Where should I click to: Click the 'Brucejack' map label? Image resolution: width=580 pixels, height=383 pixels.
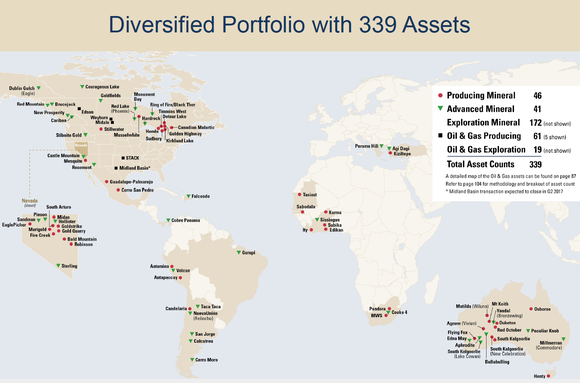tap(65, 104)
